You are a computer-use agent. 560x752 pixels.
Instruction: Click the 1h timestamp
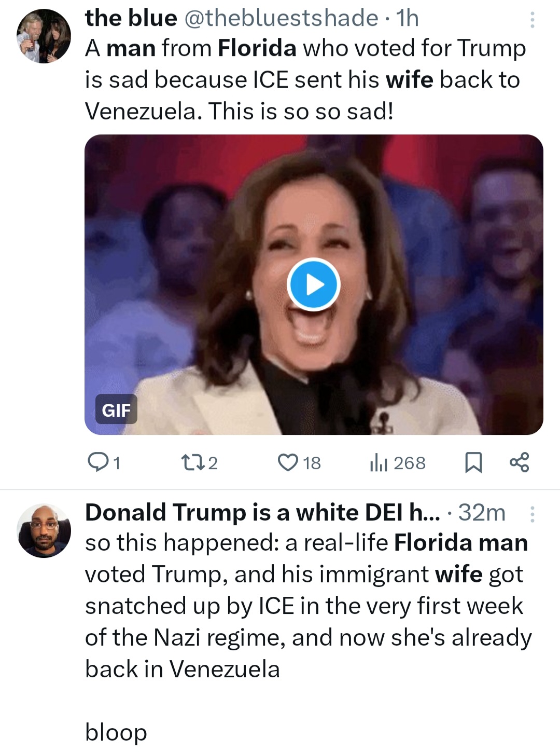tap(407, 18)
